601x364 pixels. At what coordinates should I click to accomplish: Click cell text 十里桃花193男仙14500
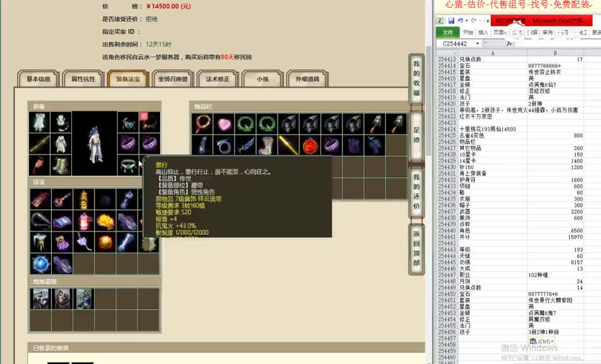click(488, 129)
